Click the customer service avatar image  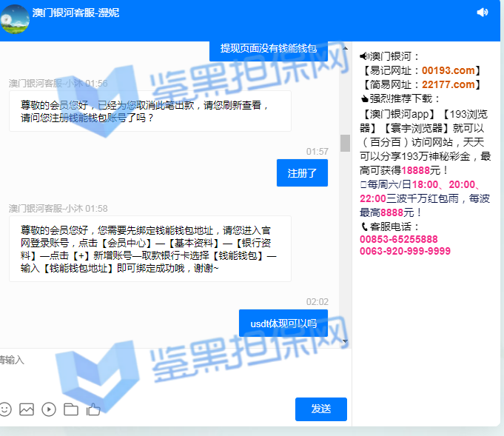click(x=16, y=19)
